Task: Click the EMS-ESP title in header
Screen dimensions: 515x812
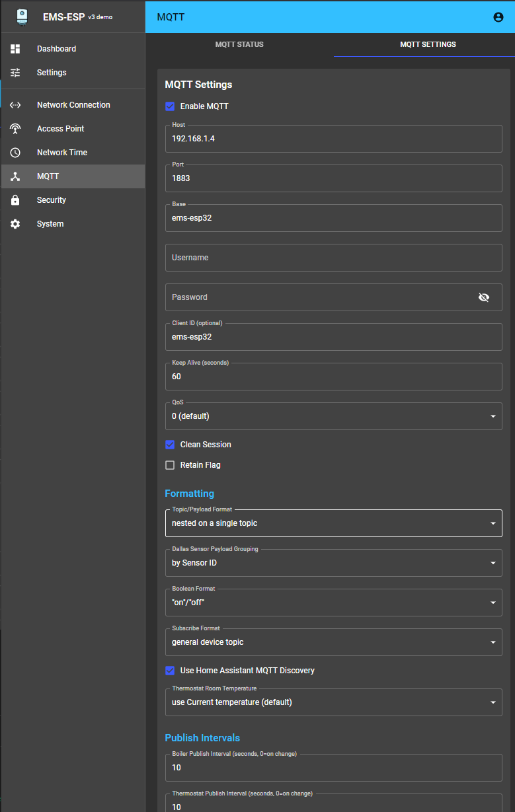Action: pyautogui.click(x=64, y=17)
